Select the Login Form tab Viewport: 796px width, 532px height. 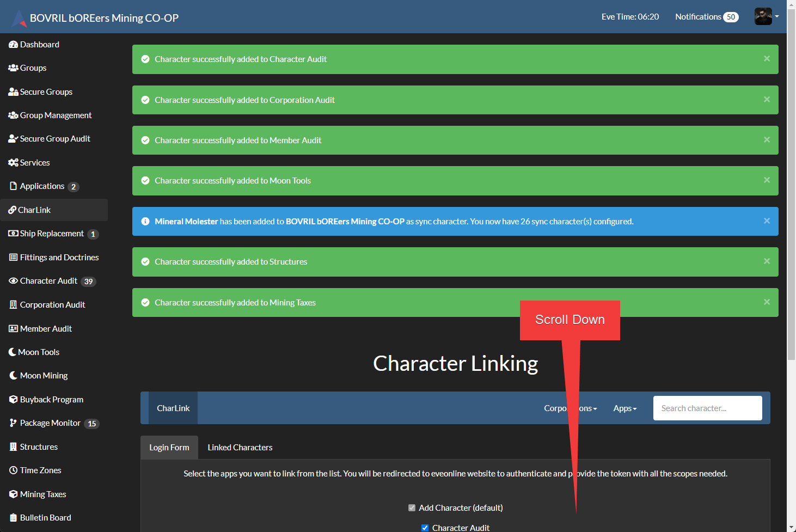pyautogui.click(x=169, y=447)
